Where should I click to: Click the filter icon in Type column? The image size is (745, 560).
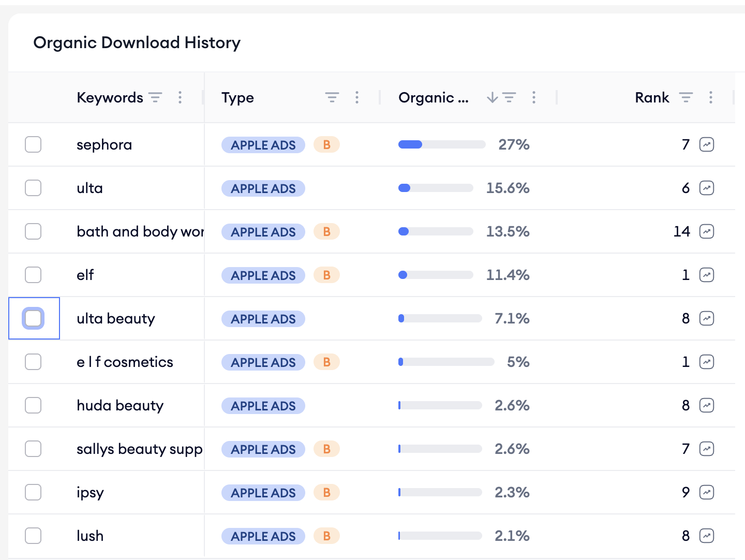[332, 97]
